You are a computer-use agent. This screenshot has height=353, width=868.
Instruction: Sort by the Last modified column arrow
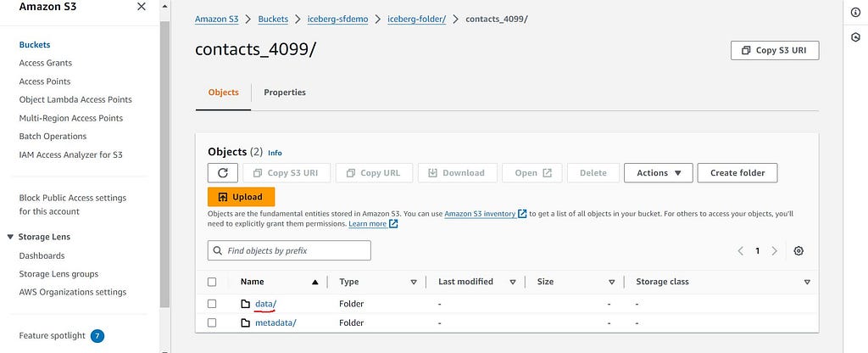(x=513, y=282)
